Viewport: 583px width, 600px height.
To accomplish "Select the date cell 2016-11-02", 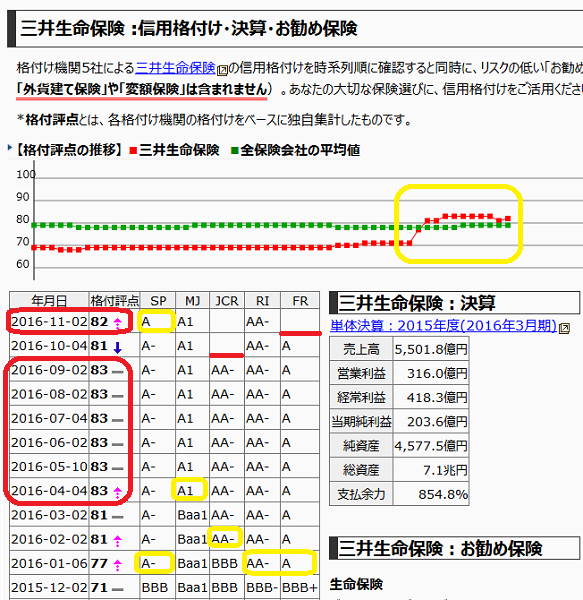I will coord(49,322).
